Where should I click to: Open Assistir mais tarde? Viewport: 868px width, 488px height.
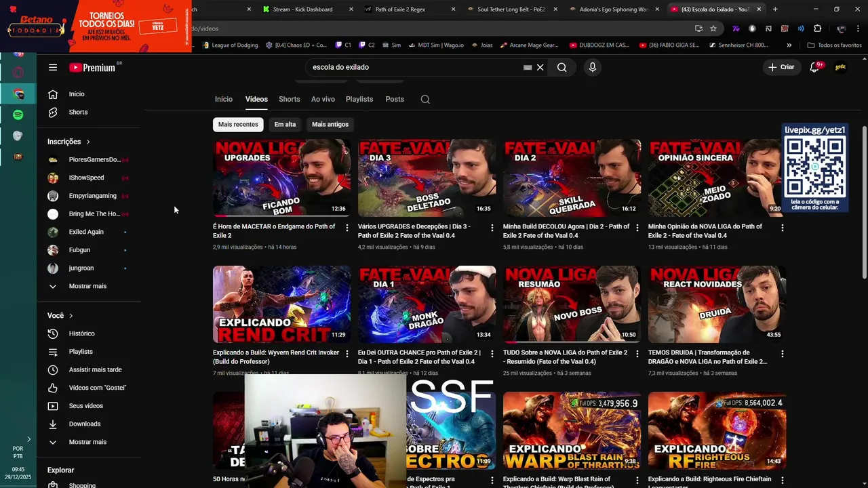pos(95,369)
